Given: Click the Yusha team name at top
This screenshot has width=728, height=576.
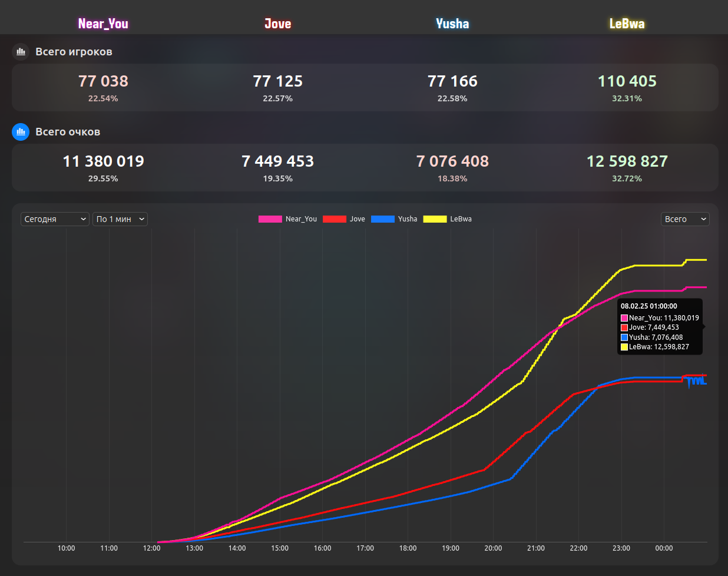Looking at the screenshot, I should (452, 24).
